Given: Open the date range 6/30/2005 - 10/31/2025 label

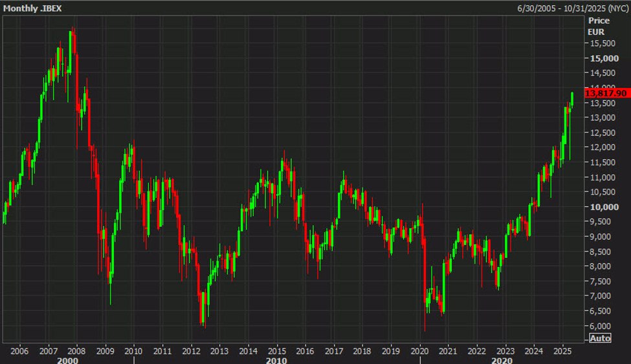Looking at the screenshot, I should tap(573, 8).
